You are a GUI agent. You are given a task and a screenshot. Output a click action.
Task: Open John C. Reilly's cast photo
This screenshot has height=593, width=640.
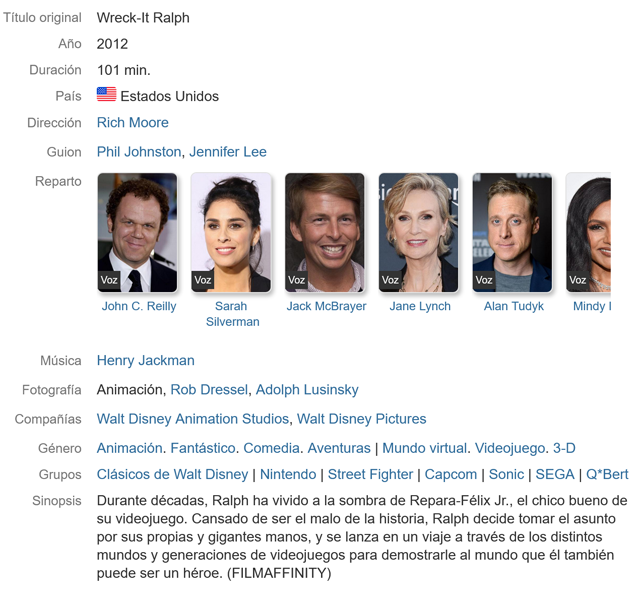[138, 233]
